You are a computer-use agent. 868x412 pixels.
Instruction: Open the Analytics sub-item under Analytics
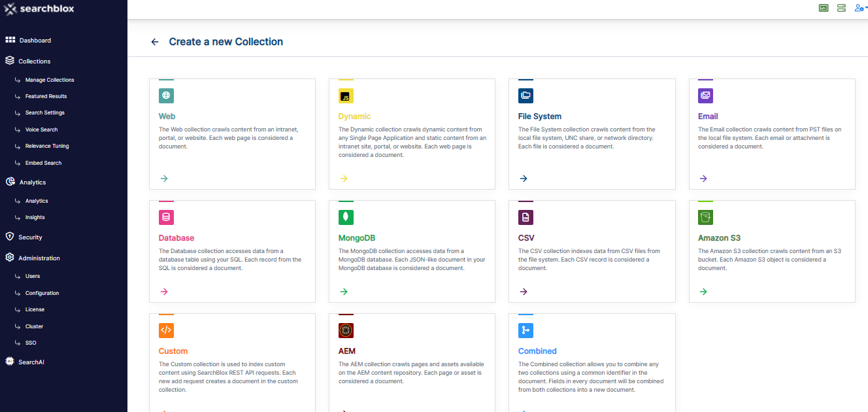(x=37, y=201)
